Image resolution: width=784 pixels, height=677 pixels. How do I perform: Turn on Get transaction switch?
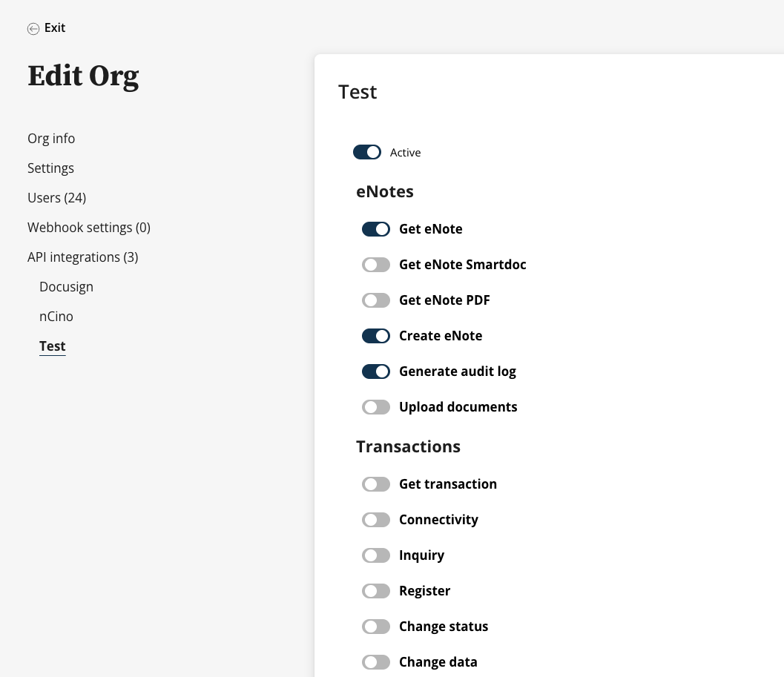click(376, 484)
